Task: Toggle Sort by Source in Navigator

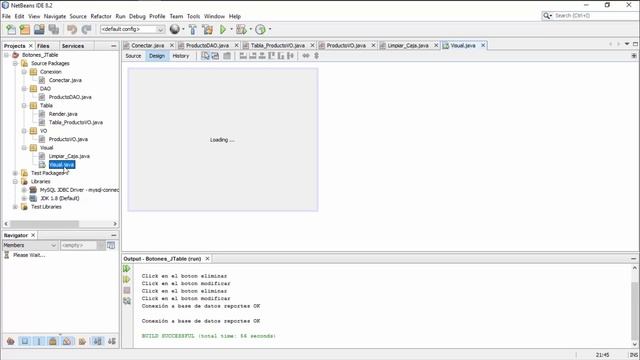Action: tap(112, 341)
